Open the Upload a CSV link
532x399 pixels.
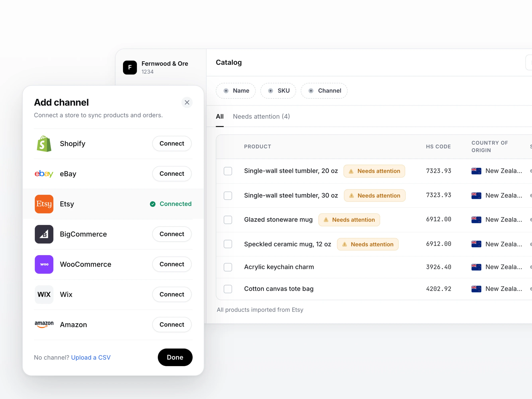pos(91,358)
